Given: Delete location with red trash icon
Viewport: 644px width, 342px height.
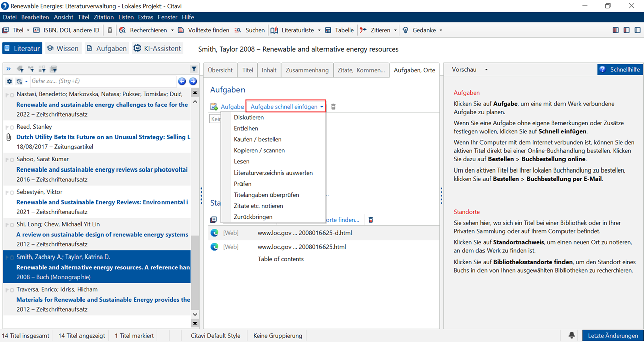Looking at the screenshot, I should tap(371, 220).
